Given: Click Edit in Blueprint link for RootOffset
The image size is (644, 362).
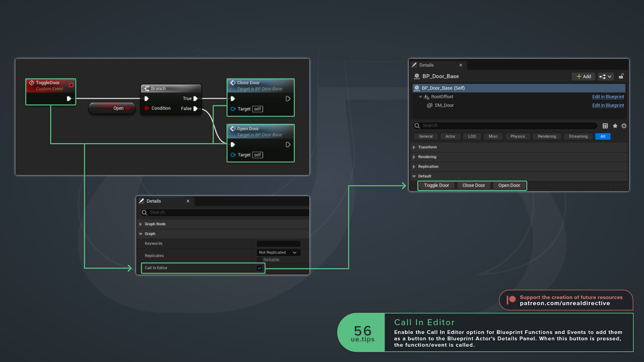Looking at the screenshot, I should [x=608, y=97].
